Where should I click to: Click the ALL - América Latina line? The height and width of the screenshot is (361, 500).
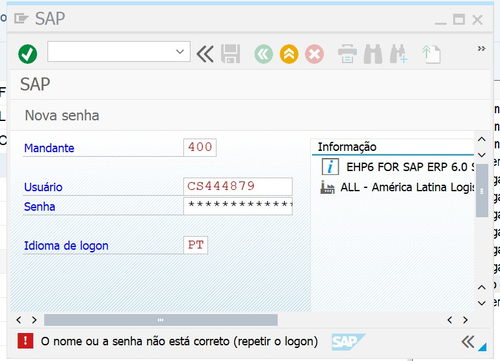click(407, 187)
